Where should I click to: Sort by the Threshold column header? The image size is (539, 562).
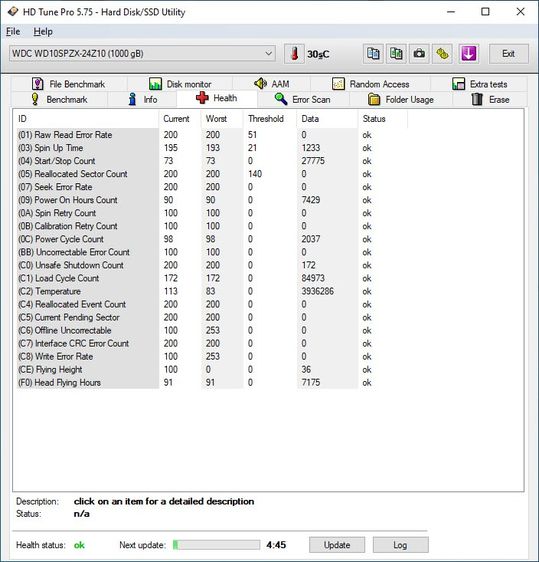point(266,119)
